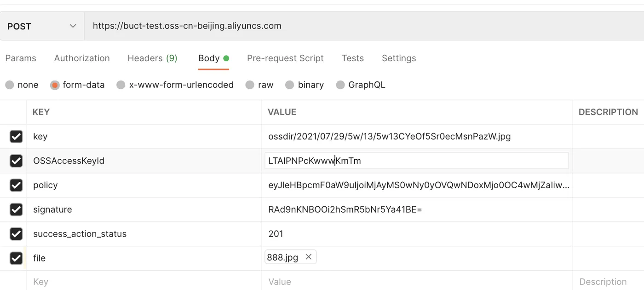Toggle the signature row checkbox
The width and height of the screenshot is (644, 290).
point(16,209)
